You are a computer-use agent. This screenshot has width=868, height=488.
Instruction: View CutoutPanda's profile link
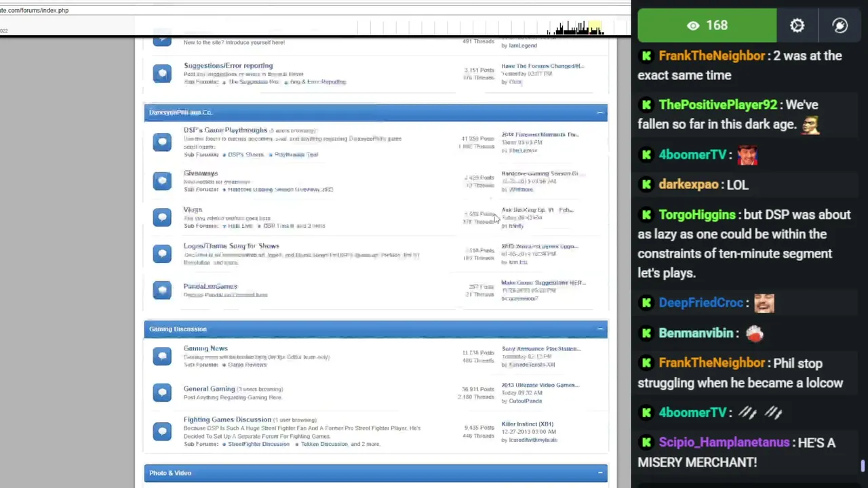(x=526, y=401)
